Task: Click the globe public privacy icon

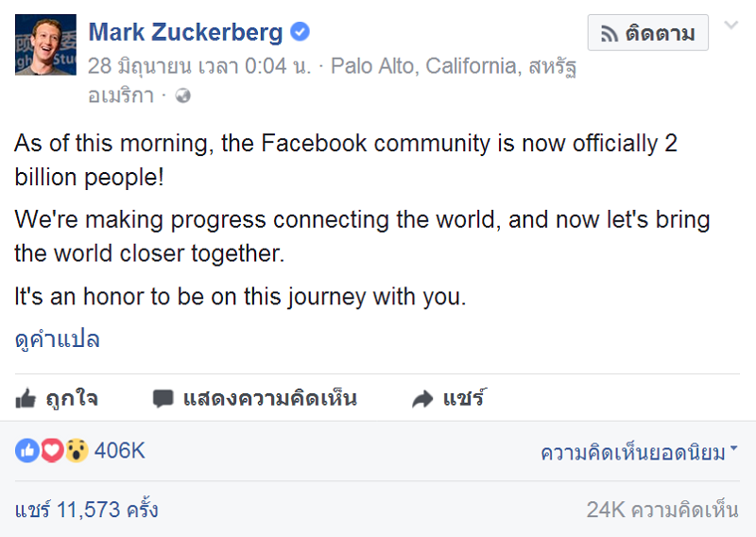Action: point(184,95)
